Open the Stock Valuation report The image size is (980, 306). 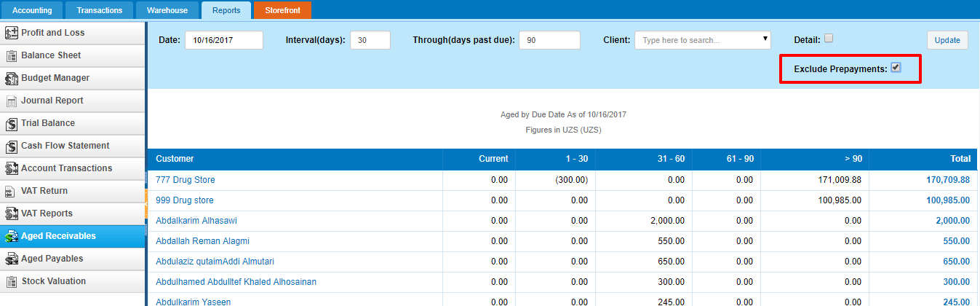click(73, 281)
